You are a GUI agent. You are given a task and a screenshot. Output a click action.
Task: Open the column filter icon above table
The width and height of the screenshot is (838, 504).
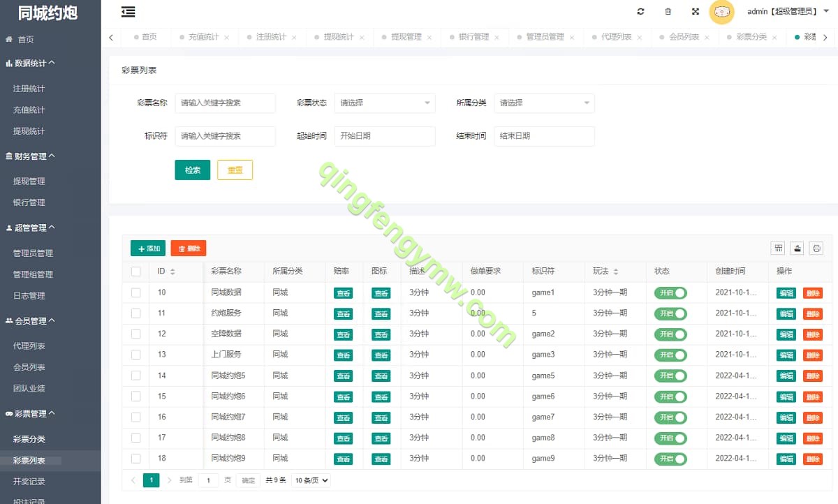[777, 249]
